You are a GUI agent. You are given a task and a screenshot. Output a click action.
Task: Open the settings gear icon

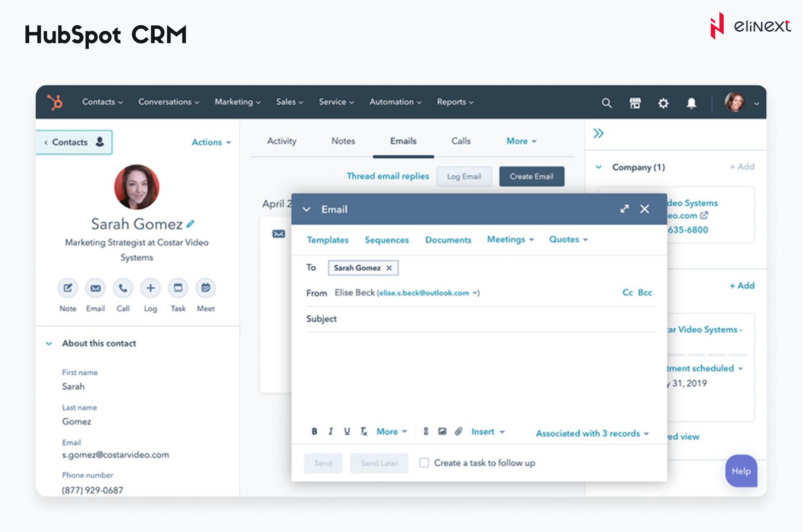click(663, 103)
